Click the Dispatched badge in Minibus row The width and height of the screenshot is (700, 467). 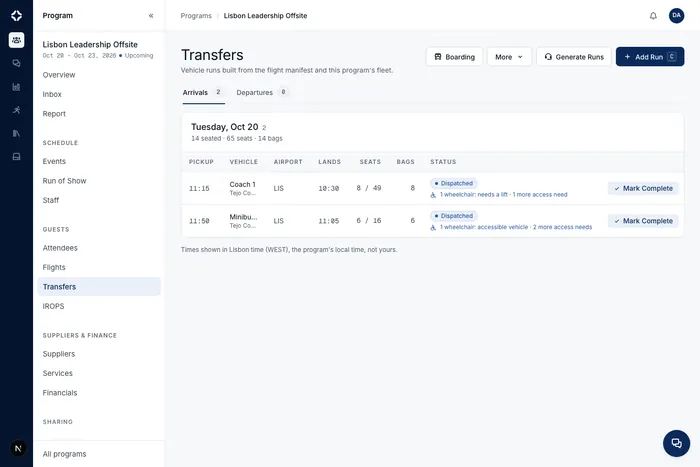click(x=454, y=216)
